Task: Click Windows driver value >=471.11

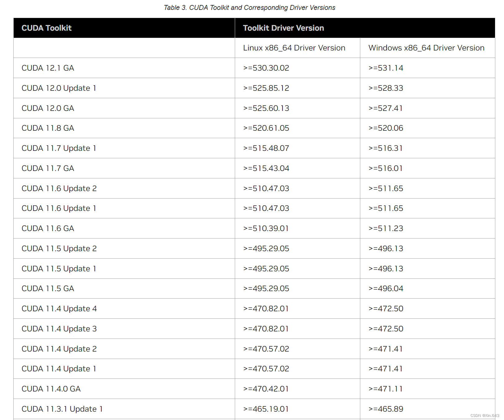Action: (x=386, y=389)
